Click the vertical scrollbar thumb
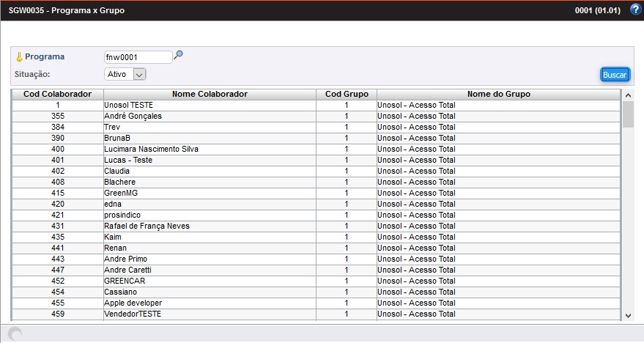The image size is (644, 343). [628, 114]
